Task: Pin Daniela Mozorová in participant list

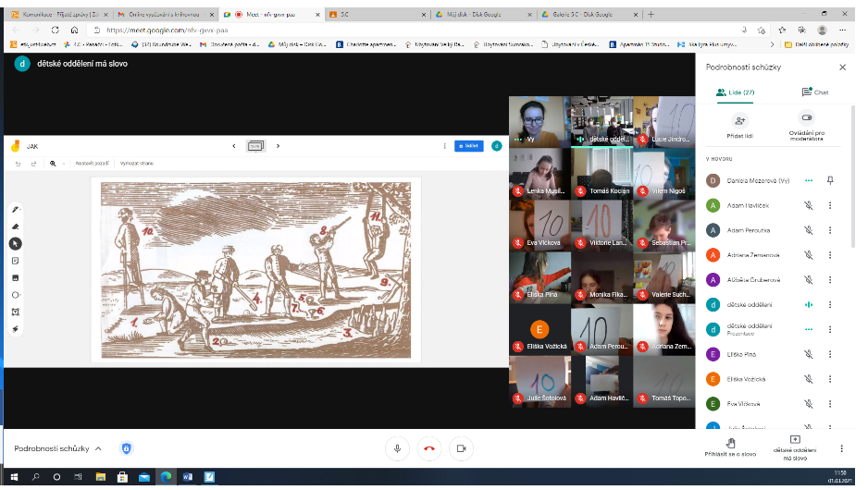Action: click(830, 180)
